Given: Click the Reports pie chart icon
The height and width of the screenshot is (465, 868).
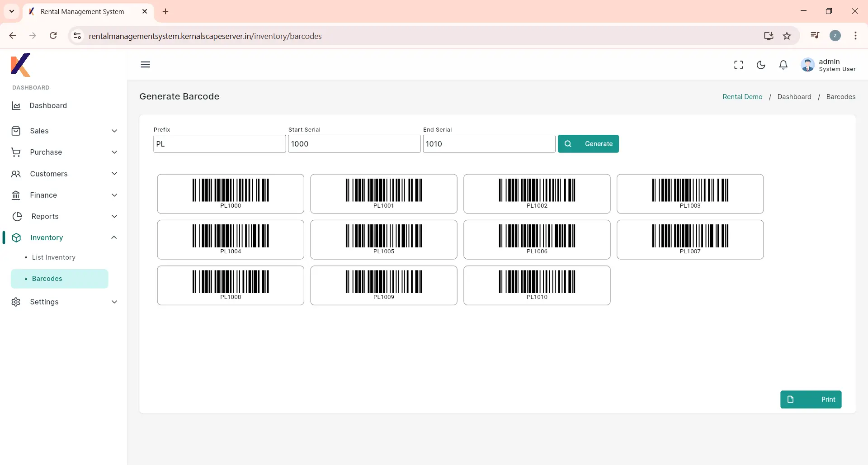Looking at the screenshot, I should click(17, 217).
